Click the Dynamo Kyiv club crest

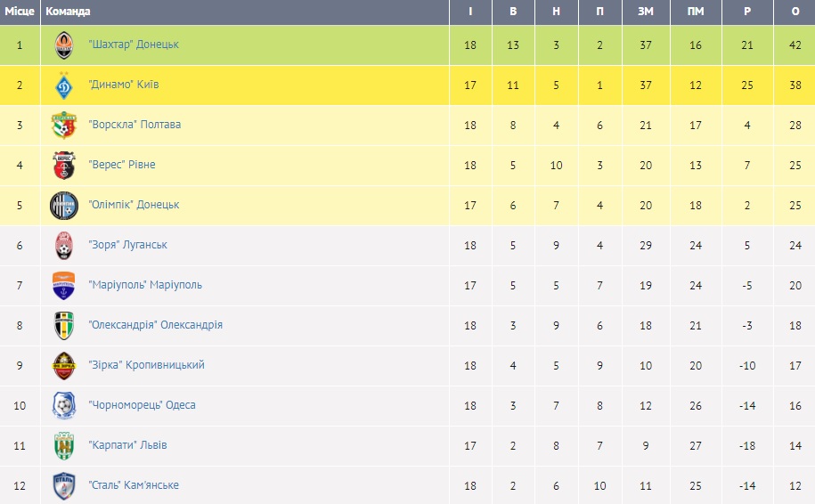(64, 85)
